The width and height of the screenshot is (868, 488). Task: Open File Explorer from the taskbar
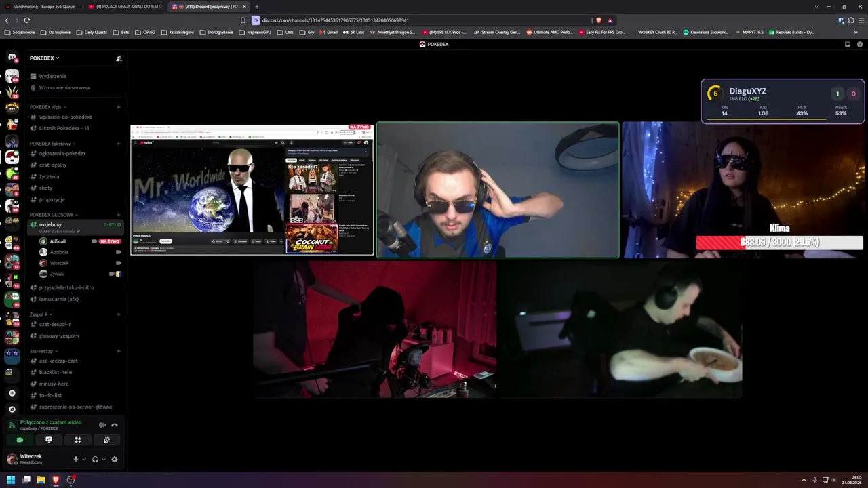[x=41, y=480]
